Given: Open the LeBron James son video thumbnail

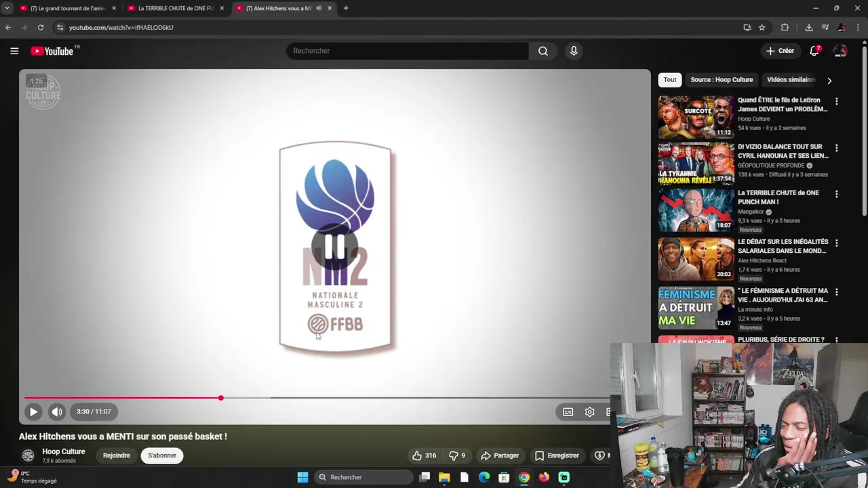Looking at the screenshot, I should 696,117.
